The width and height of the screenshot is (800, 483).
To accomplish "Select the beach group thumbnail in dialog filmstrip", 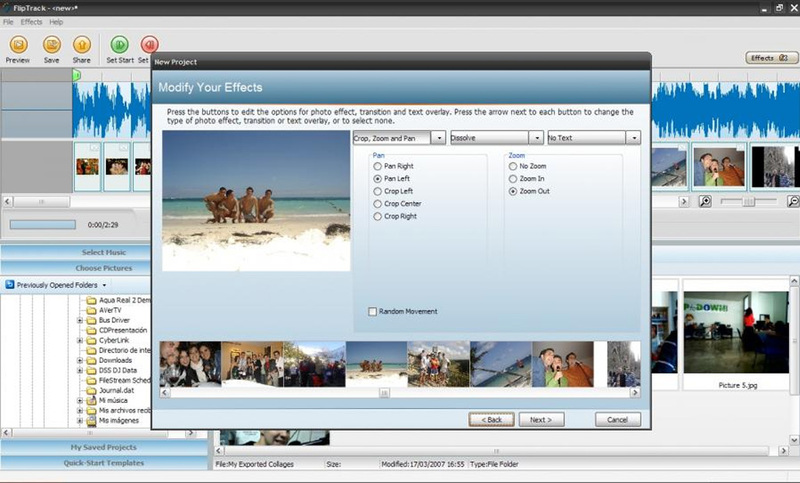I will (377, 364).
